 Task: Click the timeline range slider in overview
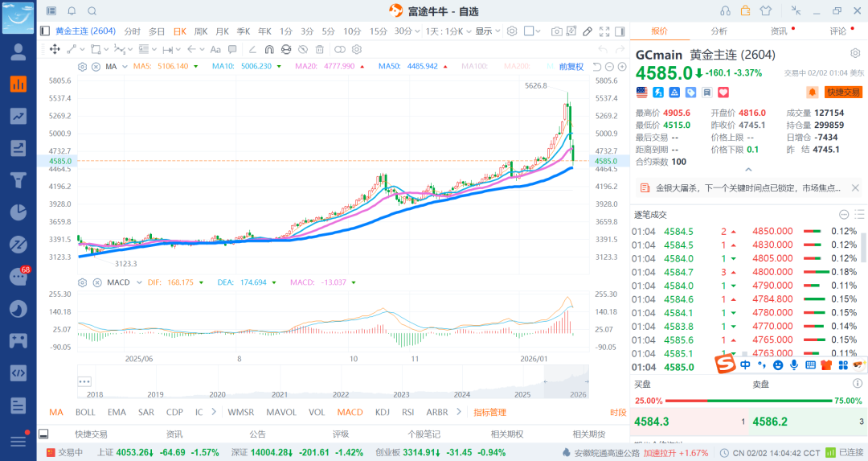coord(566,381)
